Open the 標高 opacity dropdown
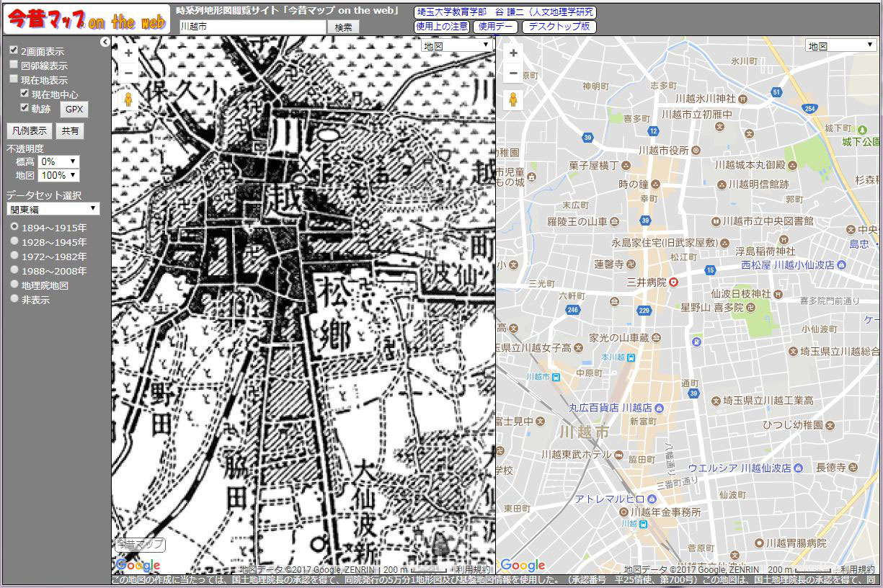The width and height of the screenshot is (883, 588). coord(59,162)
